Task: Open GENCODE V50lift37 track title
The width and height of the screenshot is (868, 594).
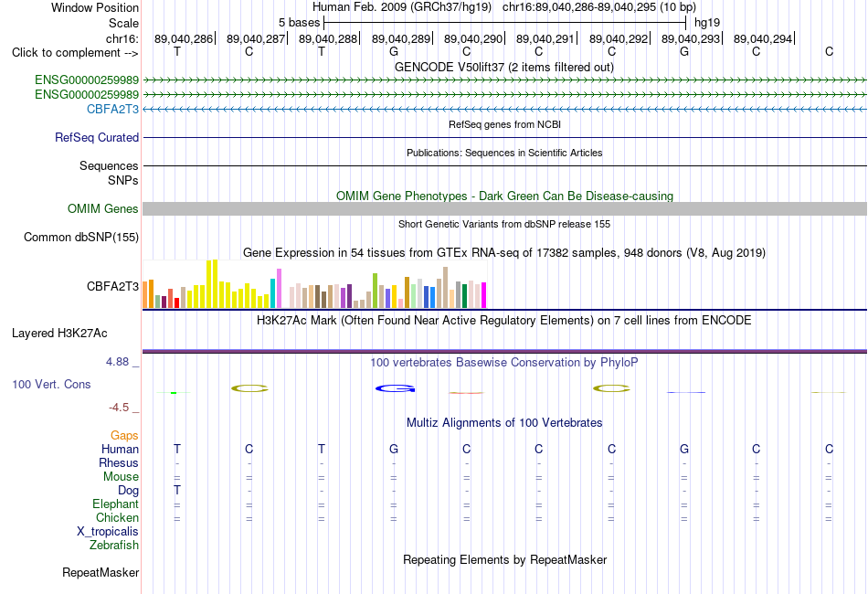Action: [504, 67]
